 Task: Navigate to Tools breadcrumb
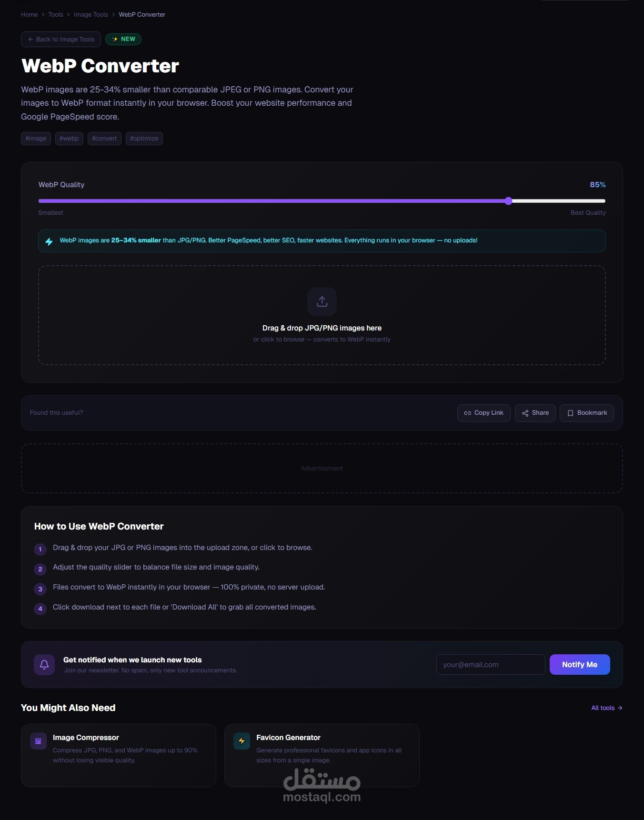[x=56, y=15]
